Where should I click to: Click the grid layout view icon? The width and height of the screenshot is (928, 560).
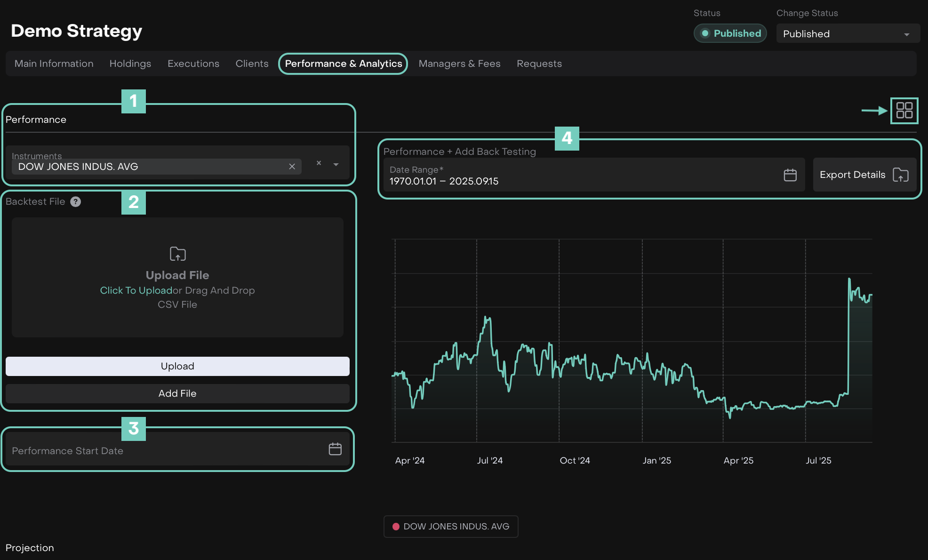pos(904,111)
